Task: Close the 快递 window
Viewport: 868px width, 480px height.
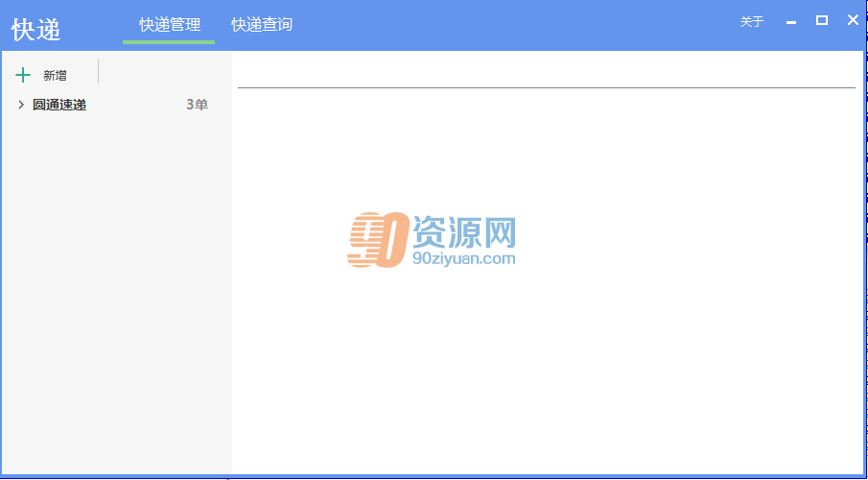Action: 853,20
